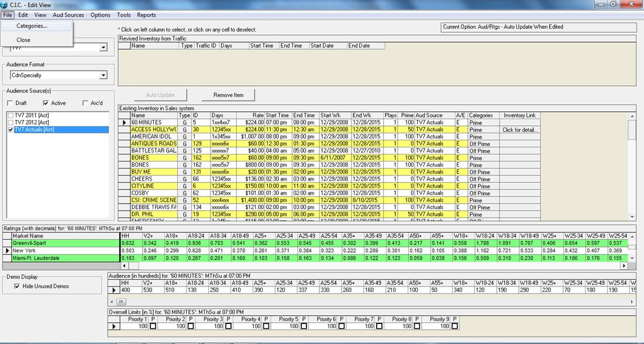Tick the Priority 1 P checkbox
Screen dimensions: 644x344
(x=153, y=326)
